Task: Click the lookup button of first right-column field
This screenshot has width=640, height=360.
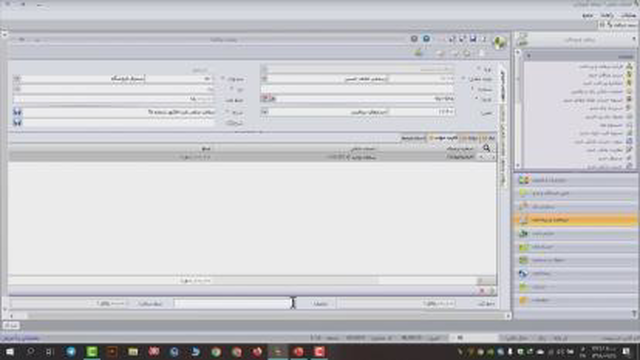Action: coord(264,78)
